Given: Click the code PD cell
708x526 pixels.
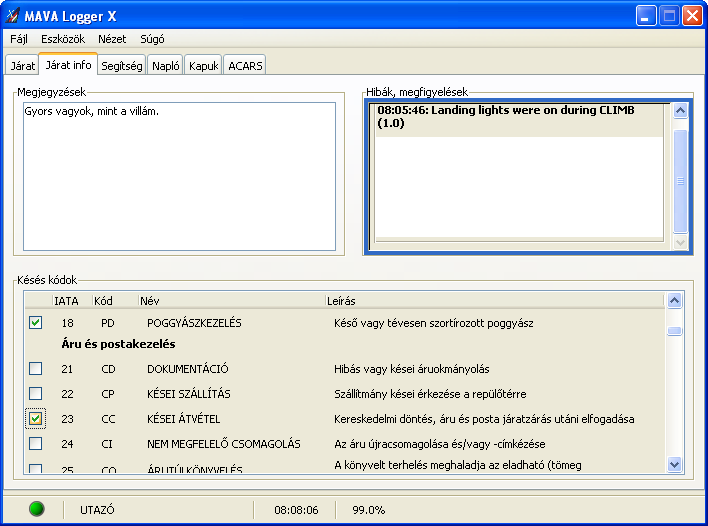Looking at the screenshot, I should pos(107,323).
